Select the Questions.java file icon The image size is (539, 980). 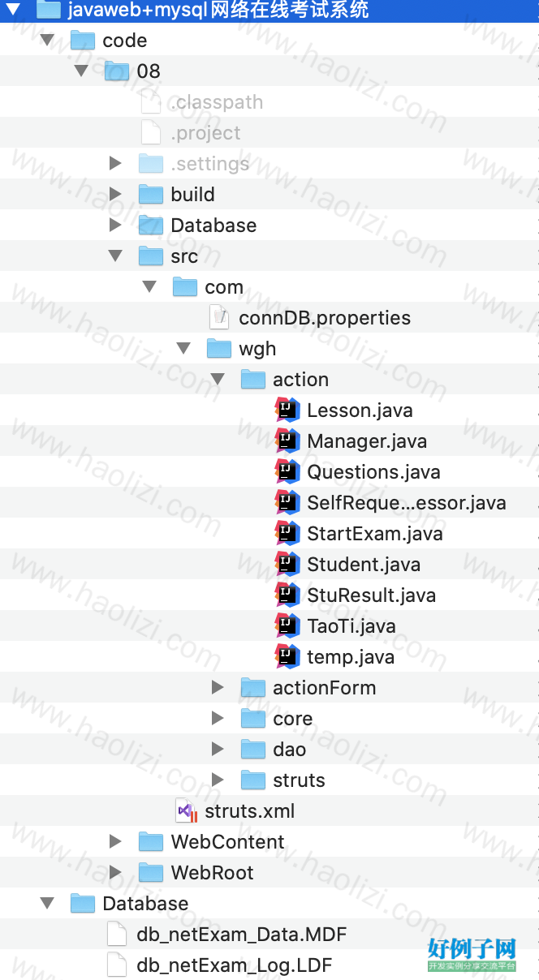click(287, 471)
